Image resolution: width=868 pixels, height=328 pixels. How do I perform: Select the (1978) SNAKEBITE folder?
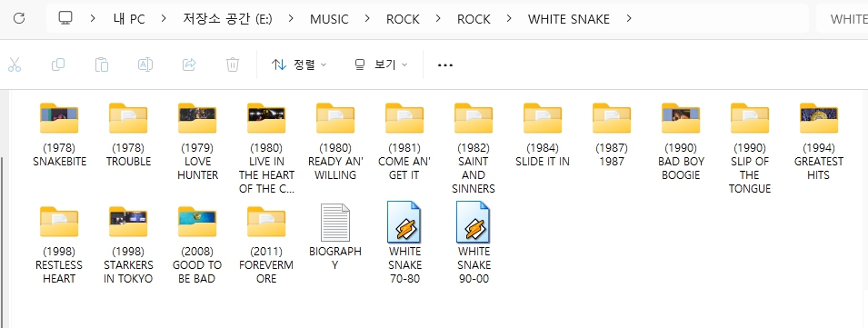coord(59,134)
